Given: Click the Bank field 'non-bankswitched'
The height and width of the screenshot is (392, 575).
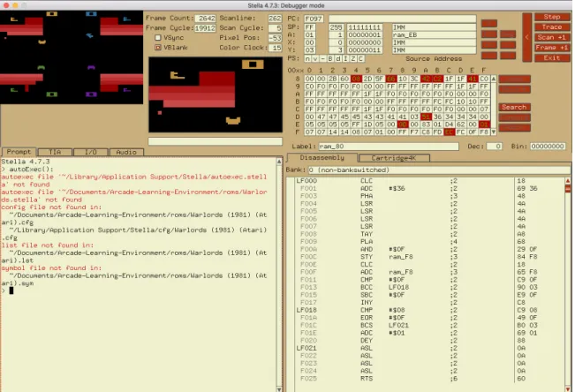Looking at the screenshot, I should pos(439,170).
